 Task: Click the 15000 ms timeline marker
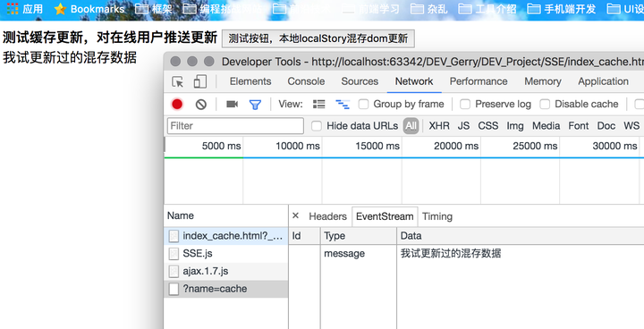[377, 146]
